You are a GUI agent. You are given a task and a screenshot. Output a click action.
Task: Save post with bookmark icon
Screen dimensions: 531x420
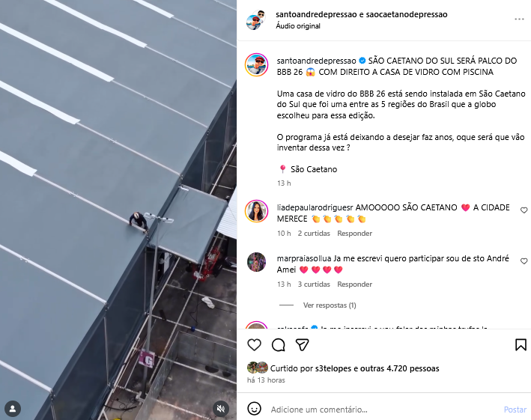[x=521, y=345]
